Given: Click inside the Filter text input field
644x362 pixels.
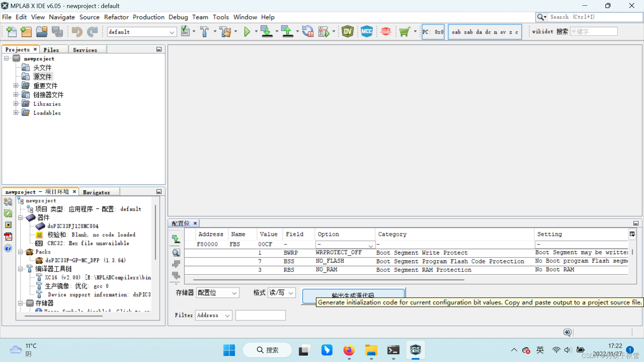Looking at the screenshot, I should click(x=260, y=315).
